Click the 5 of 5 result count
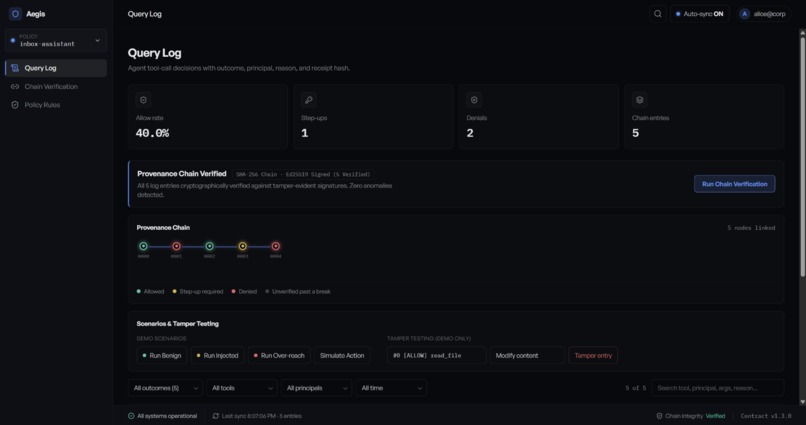 (635, 388)
